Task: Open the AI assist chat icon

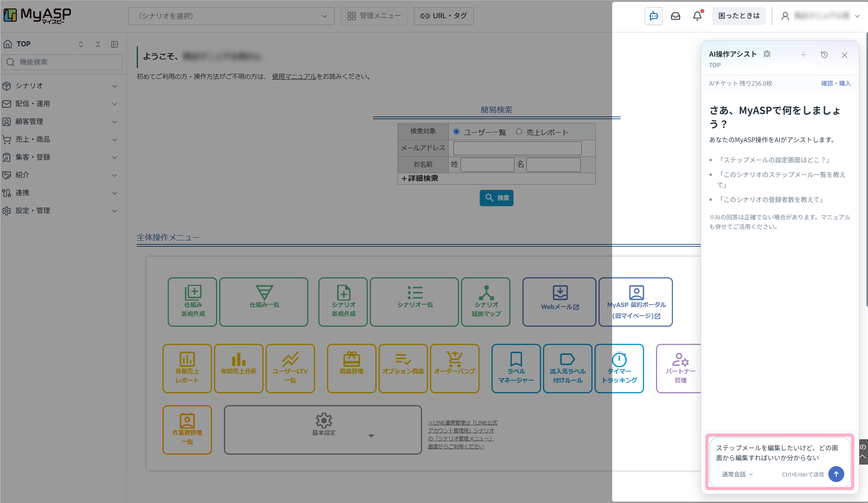Action: pyautogui.click(x=654, y=16)
